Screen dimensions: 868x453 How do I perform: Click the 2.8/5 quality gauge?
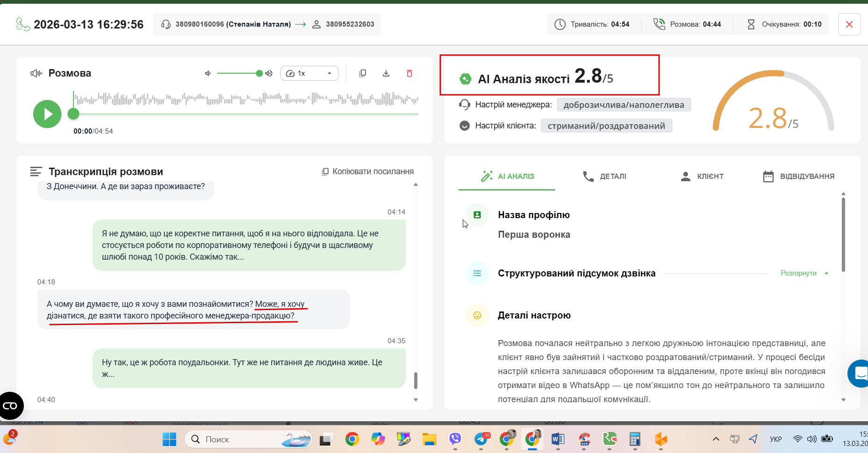[774, 101]
